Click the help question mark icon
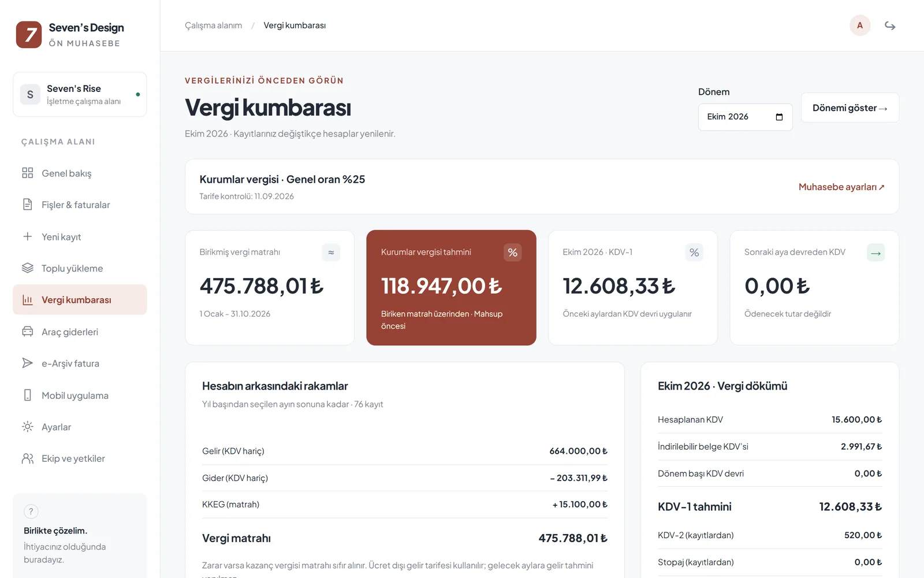This screenshot has height=578, width=924. (31, 512)
